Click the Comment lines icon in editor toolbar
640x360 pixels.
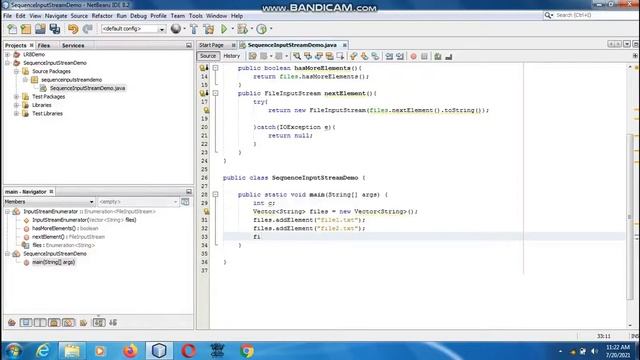438,56
